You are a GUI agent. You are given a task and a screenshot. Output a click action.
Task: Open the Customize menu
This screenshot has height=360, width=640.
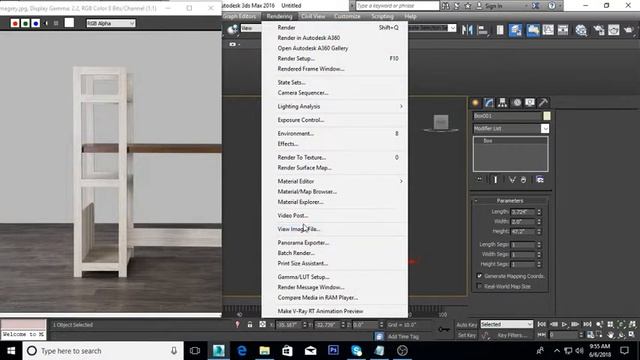(347, 16)
